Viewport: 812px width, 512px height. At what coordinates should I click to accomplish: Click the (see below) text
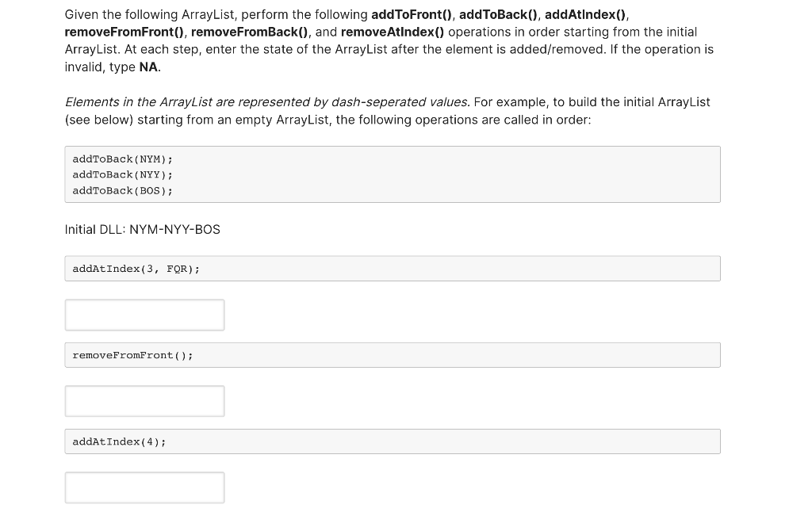99,120
